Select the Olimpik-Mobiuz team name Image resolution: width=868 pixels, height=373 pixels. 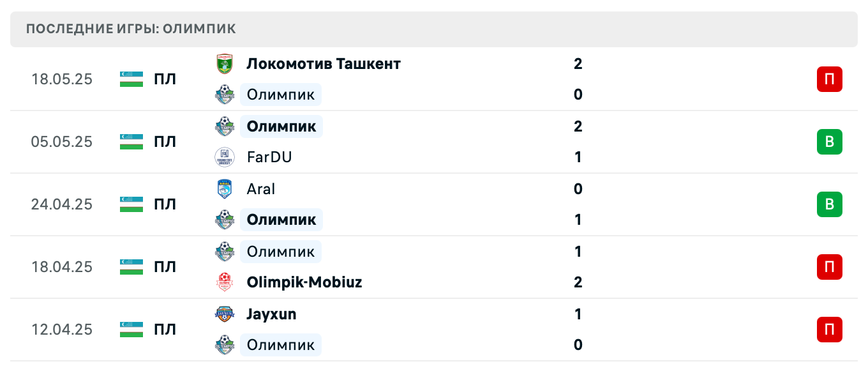click(304, 282)
